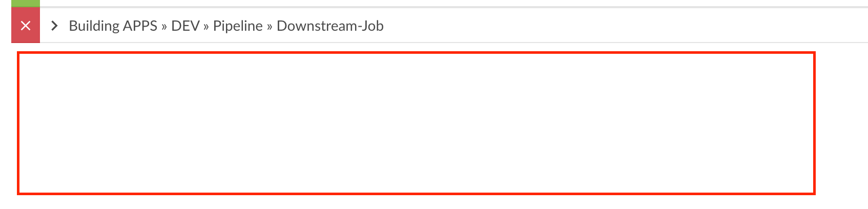Click the green success status block above
The image size is (868, 209).
(x=26, y=3)
